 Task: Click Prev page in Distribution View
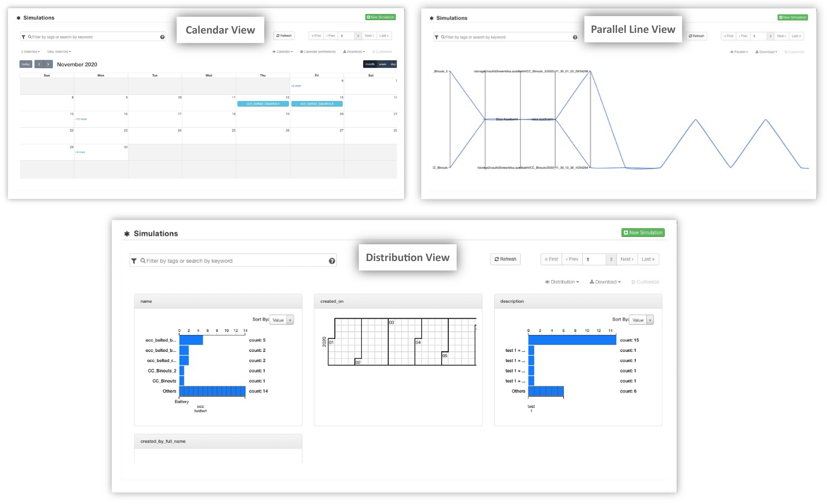(572, 259)
